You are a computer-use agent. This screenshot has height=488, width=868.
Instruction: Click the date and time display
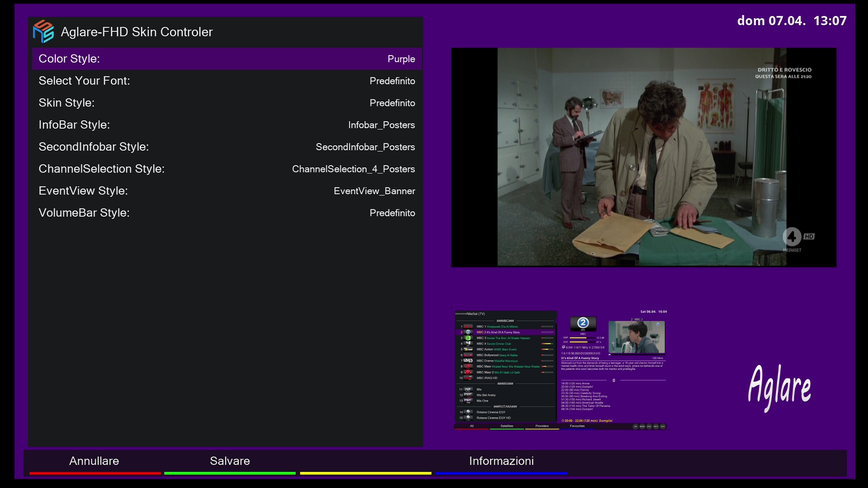[791, 21]
